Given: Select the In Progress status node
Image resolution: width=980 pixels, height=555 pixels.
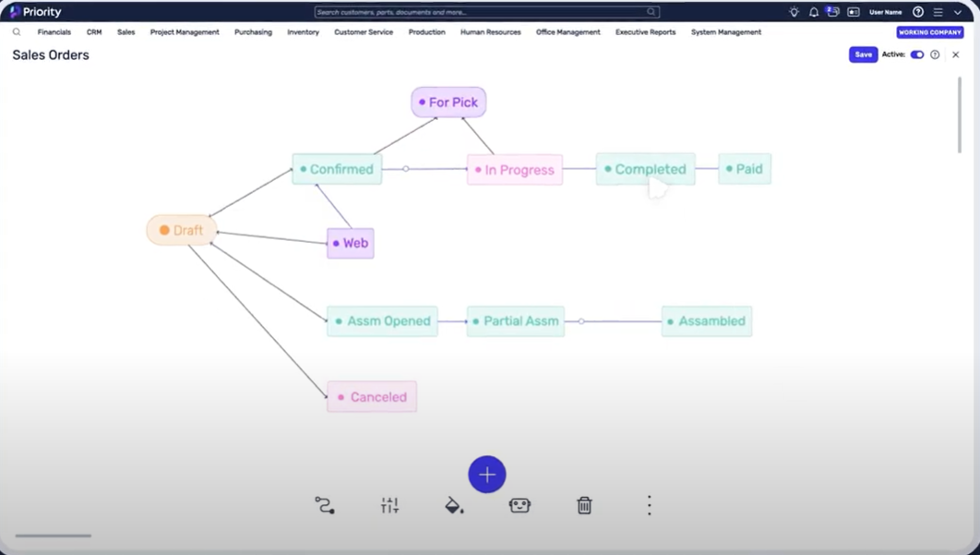Looking at the screenshot, I should 515,170.
